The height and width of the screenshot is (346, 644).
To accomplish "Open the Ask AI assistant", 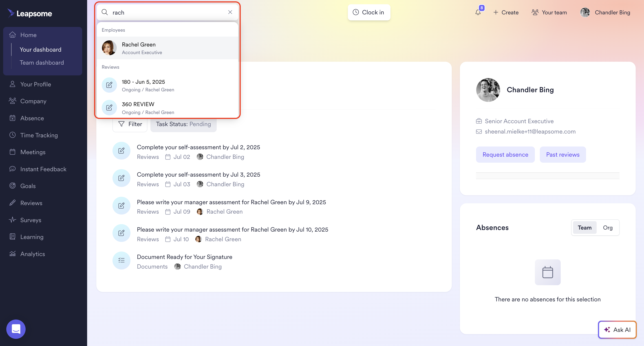I will [x=617, y=330].
